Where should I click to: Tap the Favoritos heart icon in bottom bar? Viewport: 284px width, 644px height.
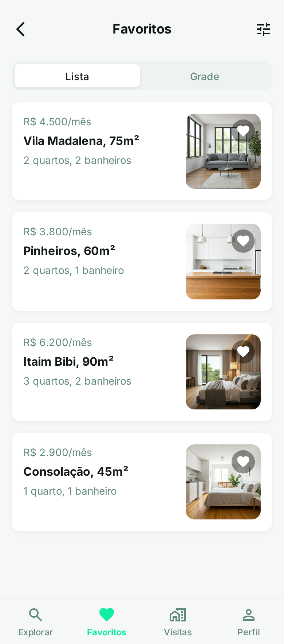106,615
